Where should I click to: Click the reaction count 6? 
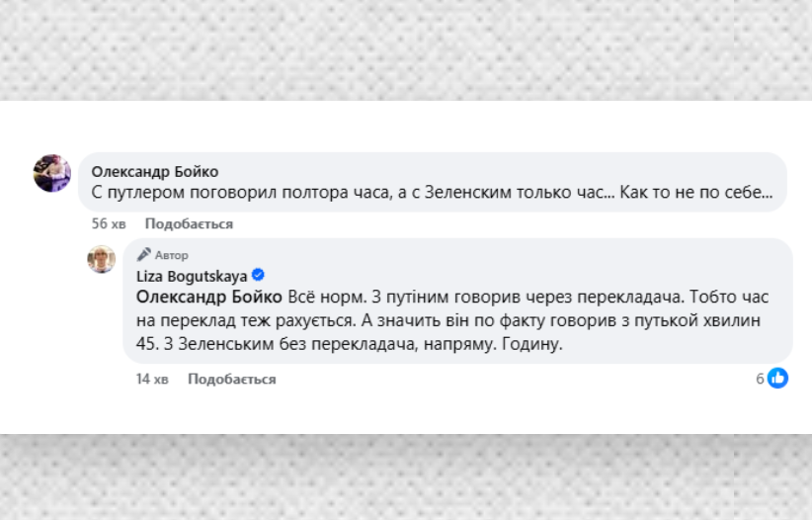coord(761,379)
